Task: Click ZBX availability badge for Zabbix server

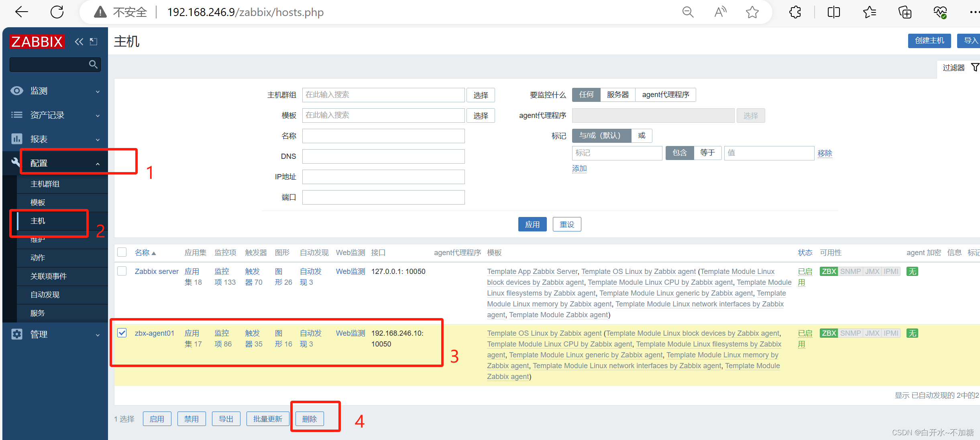Action: click(829, 272)
